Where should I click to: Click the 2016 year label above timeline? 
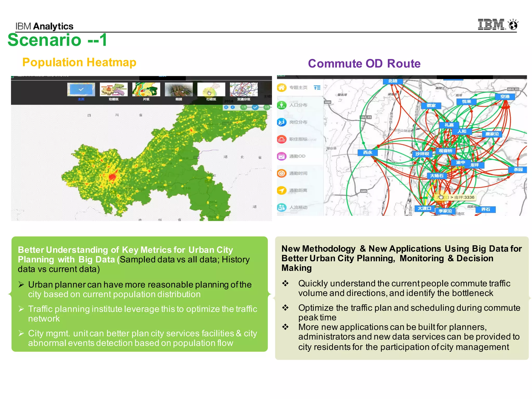[x=229, y=101]
